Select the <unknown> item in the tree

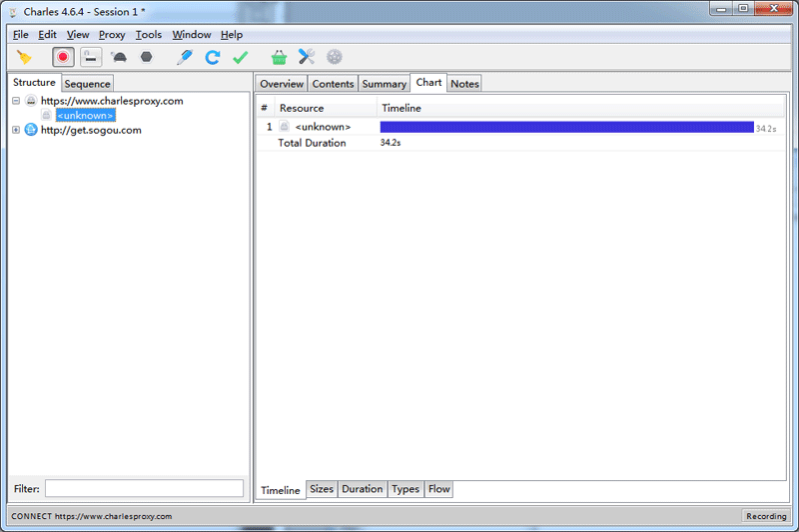[x=86, y=116]
